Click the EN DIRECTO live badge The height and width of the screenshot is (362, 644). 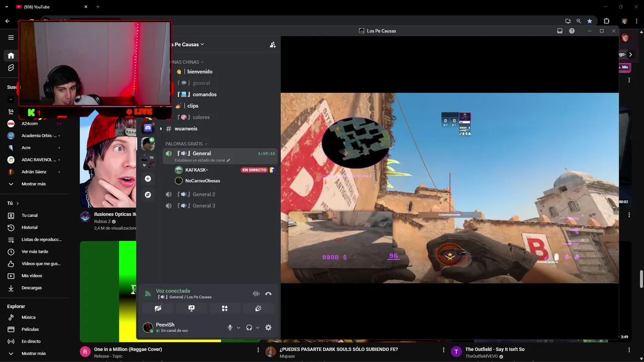(254, 170)
